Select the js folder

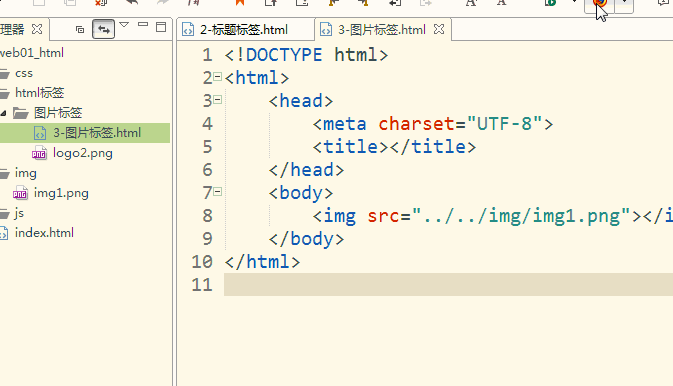click(19, 213)
